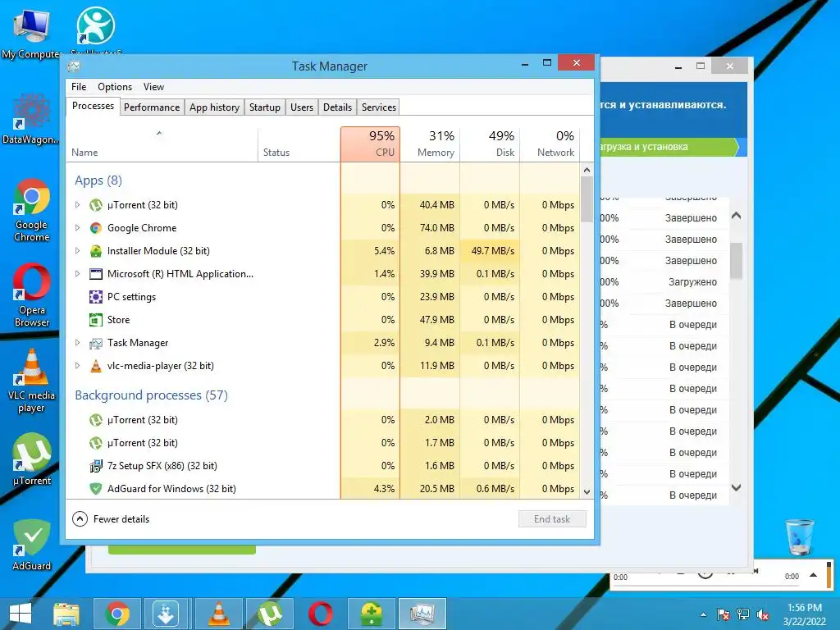
Task: Click the AdGuard for Windows shield icon
Action: 95,489
